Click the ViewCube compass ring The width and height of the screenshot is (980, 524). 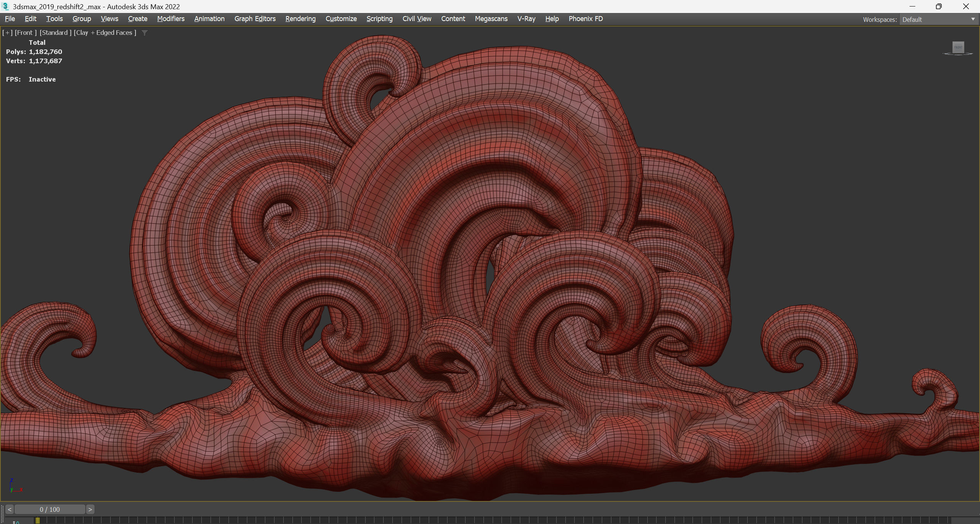[x=946, y=54]
